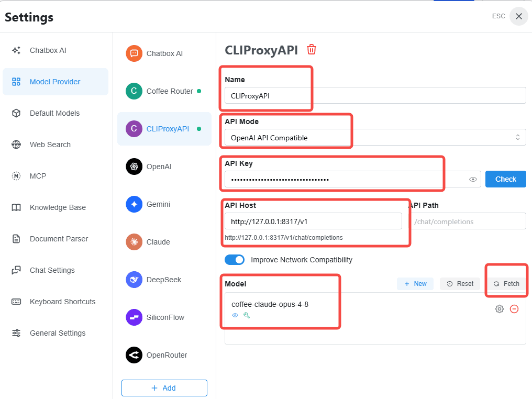The width and height of the screenshot is (532, 399).
Task: Click the Default Models cube icon
Action: (x=16, y=113)
